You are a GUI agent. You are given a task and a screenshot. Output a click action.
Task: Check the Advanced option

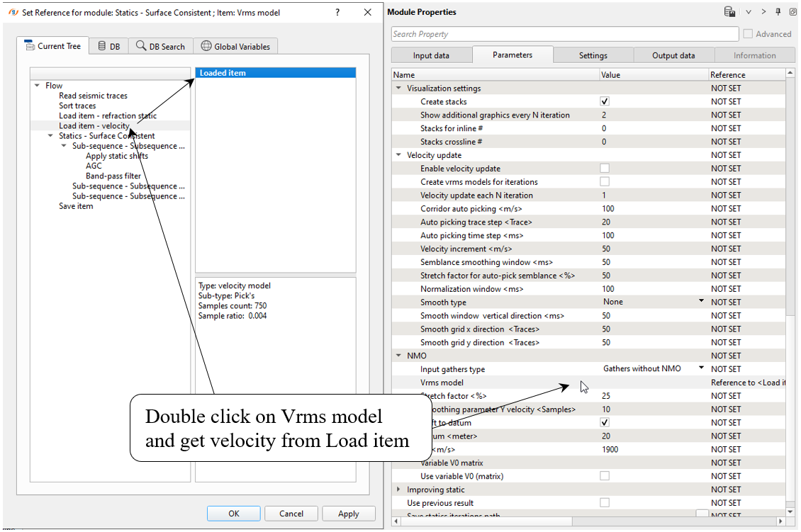click(748, 34)
